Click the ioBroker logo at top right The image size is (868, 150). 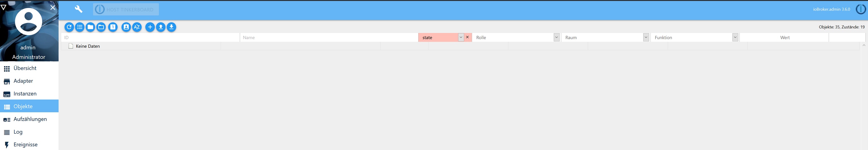click(x=861, y=9)
